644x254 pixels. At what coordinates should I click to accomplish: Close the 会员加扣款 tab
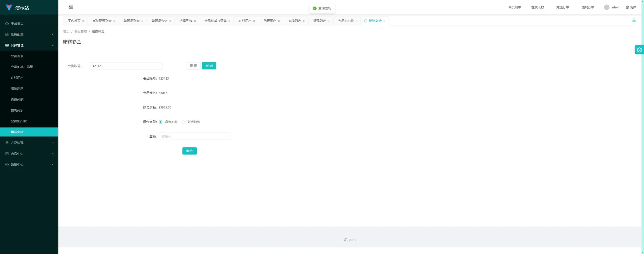click(356, 21)
